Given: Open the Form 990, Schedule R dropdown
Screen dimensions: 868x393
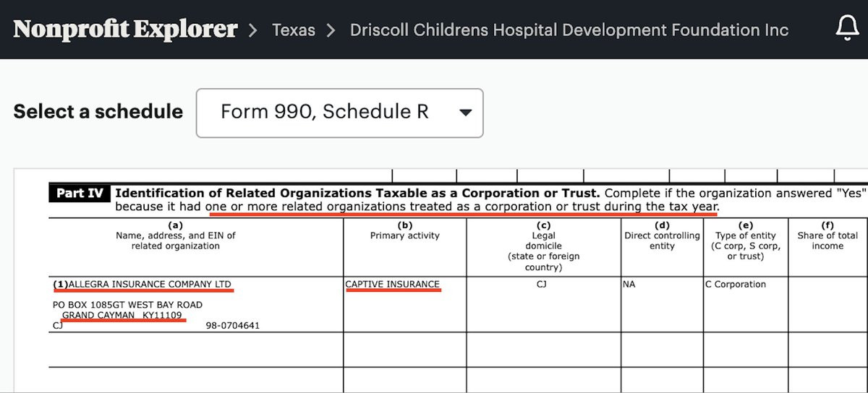Looking at the screenshot, I should coord(339,113).
